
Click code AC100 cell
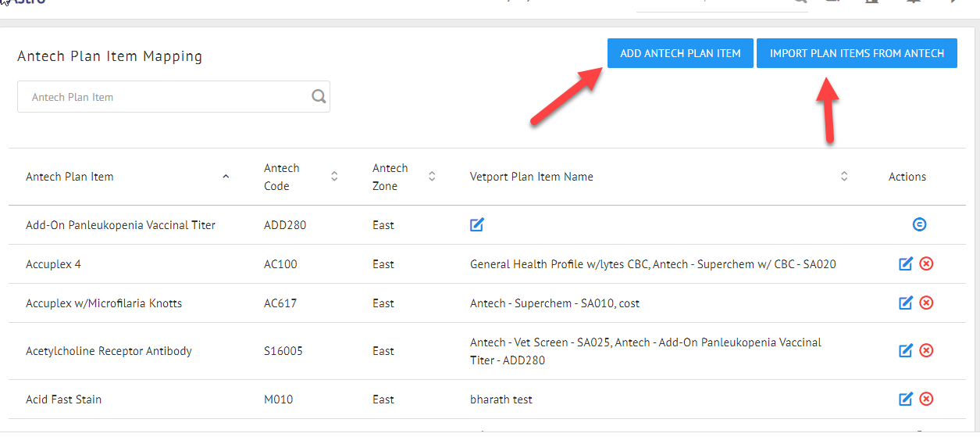[x=280, y=264]
